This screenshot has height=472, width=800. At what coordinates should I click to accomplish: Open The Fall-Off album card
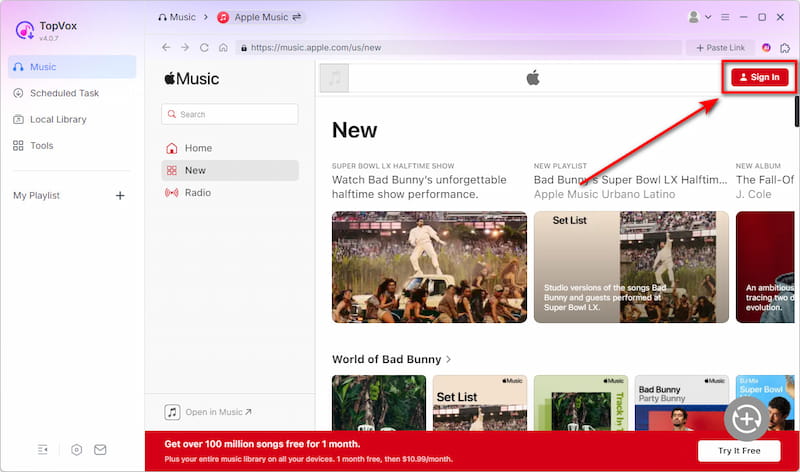765,267
